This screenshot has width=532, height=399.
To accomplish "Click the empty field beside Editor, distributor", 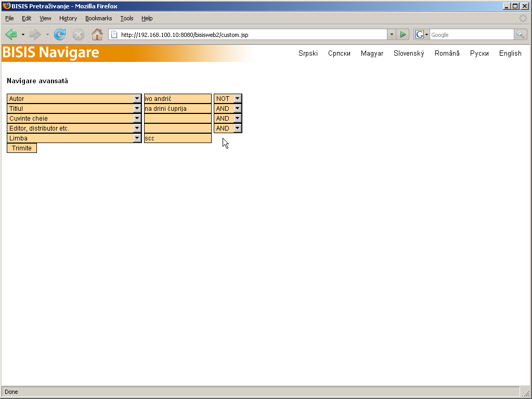I will pos(178,128).
